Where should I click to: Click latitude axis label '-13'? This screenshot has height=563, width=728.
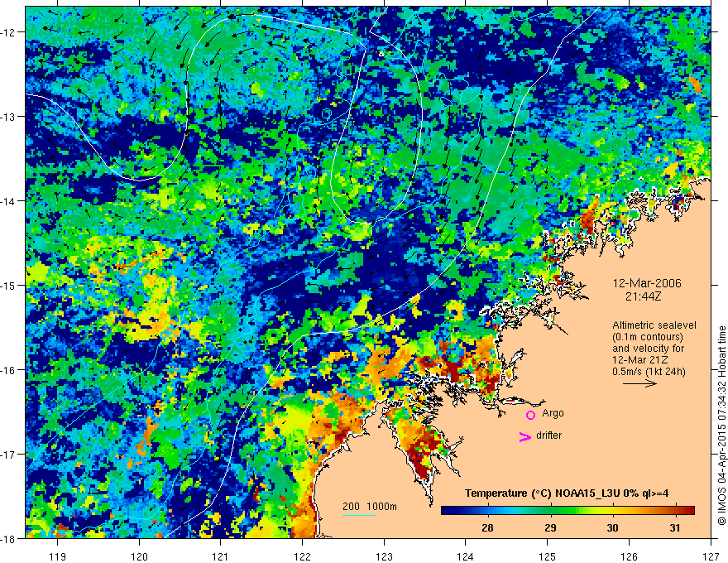pyautogui.click(x=8, y=117)
